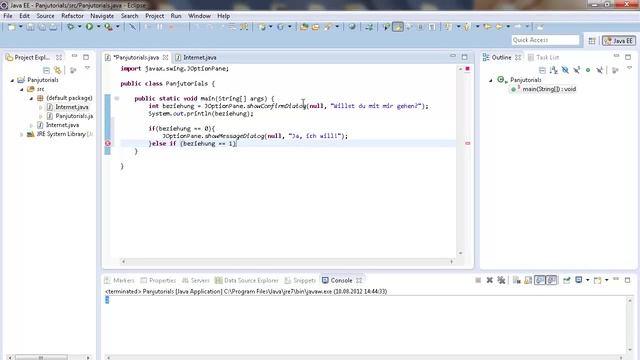Click the Save toolbar icon

coord(31,27)
